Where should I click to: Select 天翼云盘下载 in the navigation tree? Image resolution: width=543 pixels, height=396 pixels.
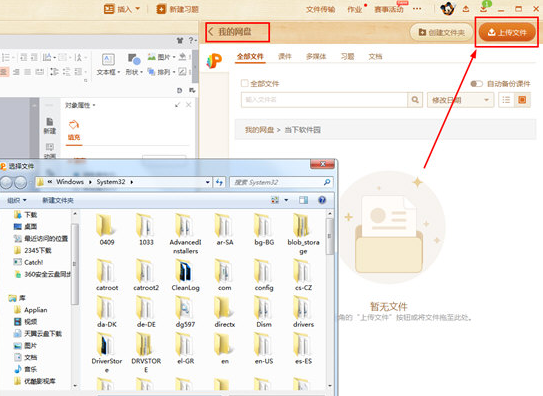tap(38, 333)
